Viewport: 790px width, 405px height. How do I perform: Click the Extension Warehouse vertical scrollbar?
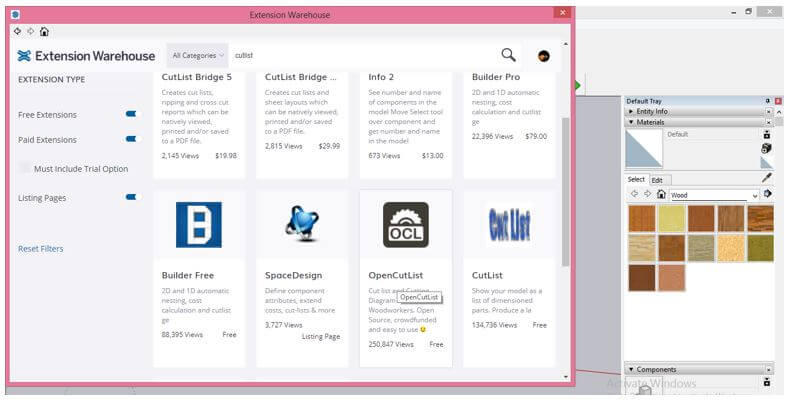(x=565, y=191)
